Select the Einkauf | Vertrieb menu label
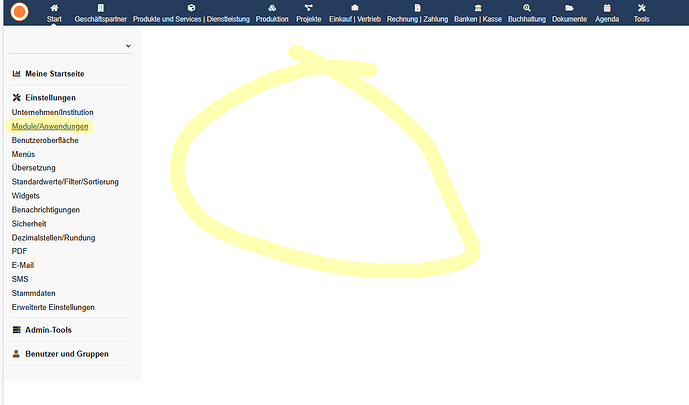The height and width of the screenshot is (405, 689). [355, 19]
